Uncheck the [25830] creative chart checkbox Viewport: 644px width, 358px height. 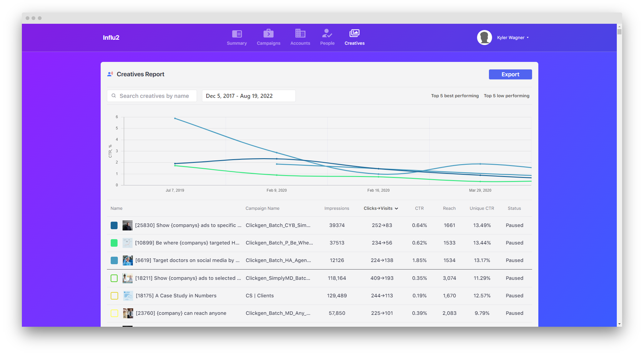114,225
